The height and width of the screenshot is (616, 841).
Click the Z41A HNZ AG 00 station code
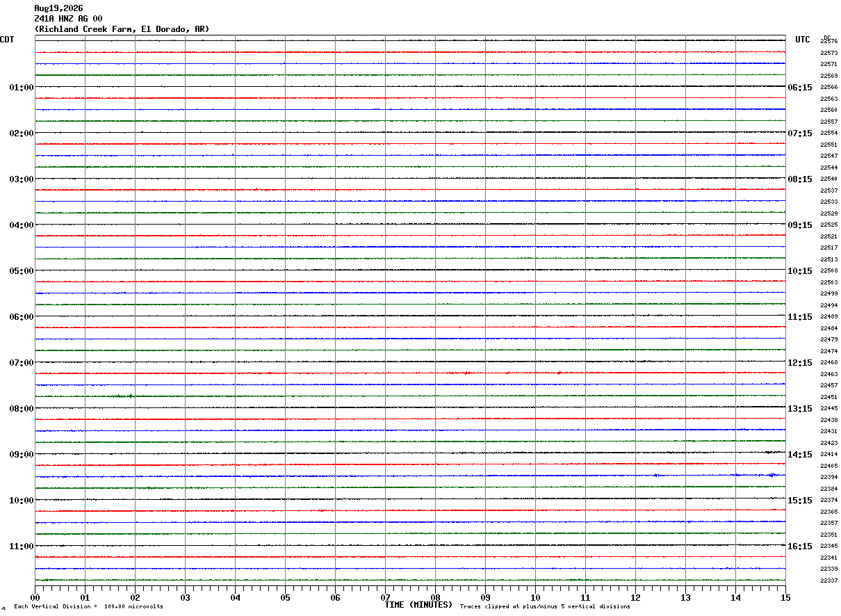(68, 19)
